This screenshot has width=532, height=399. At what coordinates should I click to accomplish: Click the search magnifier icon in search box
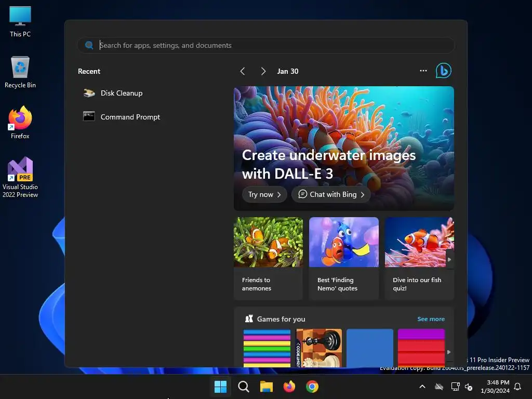(89, 45)
